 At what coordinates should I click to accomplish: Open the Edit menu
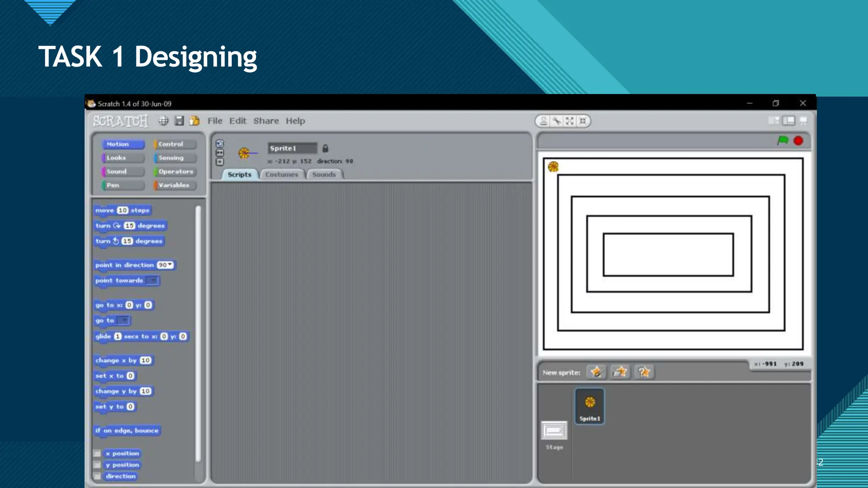(x=238, y=121)
